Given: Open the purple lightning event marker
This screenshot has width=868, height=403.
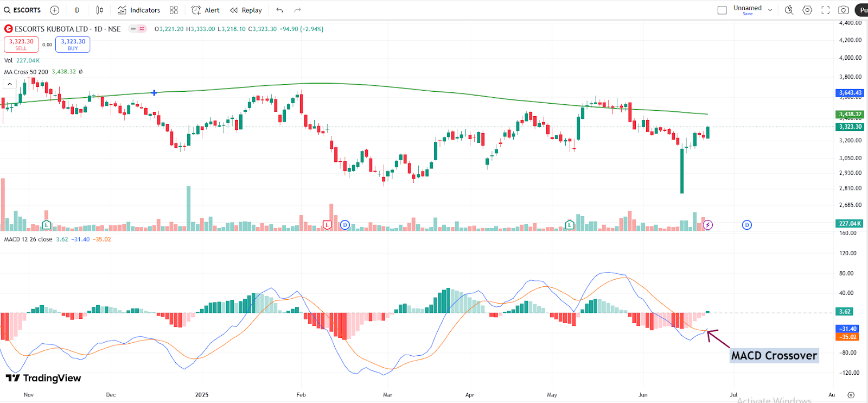Looking at the screenshot, I should click(x=708, y=225).
